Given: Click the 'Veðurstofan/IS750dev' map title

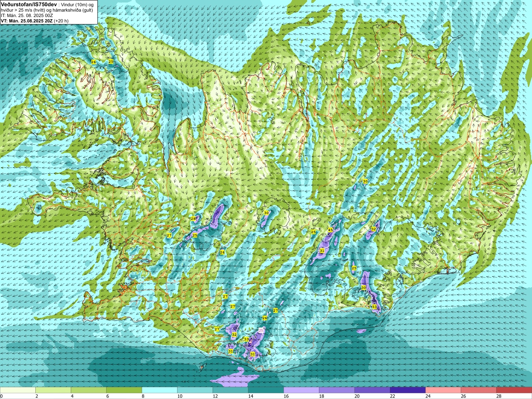Looking at the screenshot, I should coord(29,4).
